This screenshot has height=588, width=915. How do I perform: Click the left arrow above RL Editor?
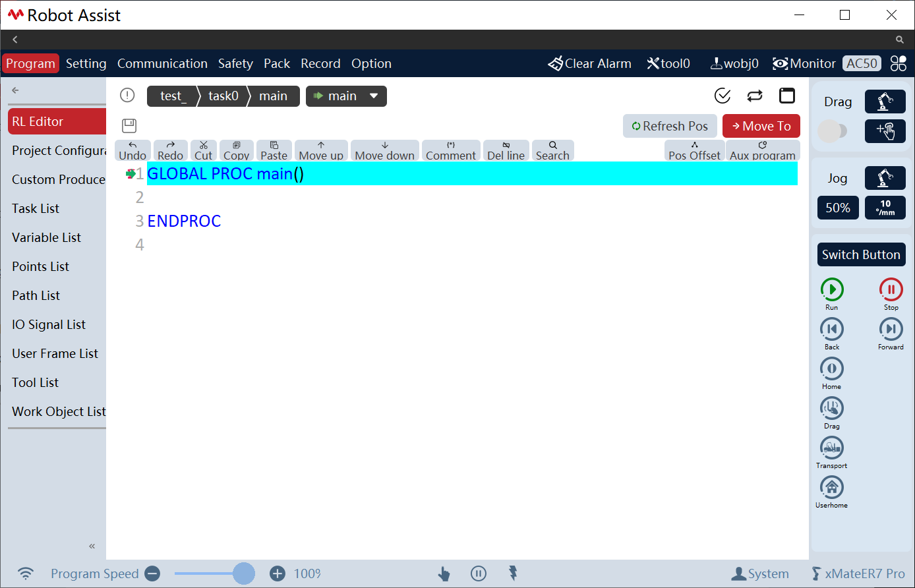pyautogui.click(x=15, y=90)
